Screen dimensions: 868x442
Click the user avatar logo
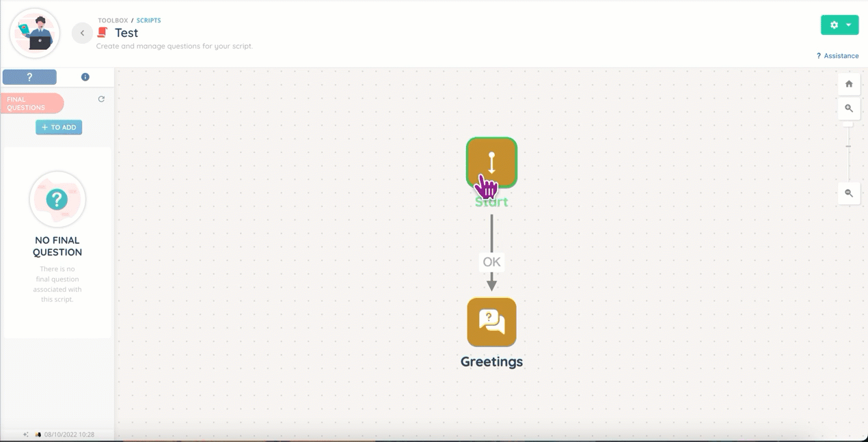click(35, 33)
